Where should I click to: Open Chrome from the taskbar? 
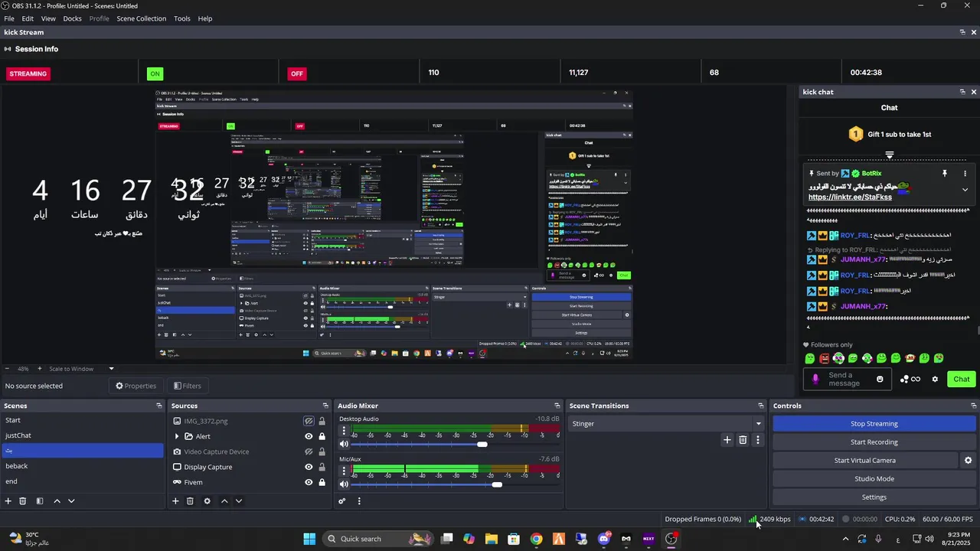pyautogui.click(x=537, y=539)
